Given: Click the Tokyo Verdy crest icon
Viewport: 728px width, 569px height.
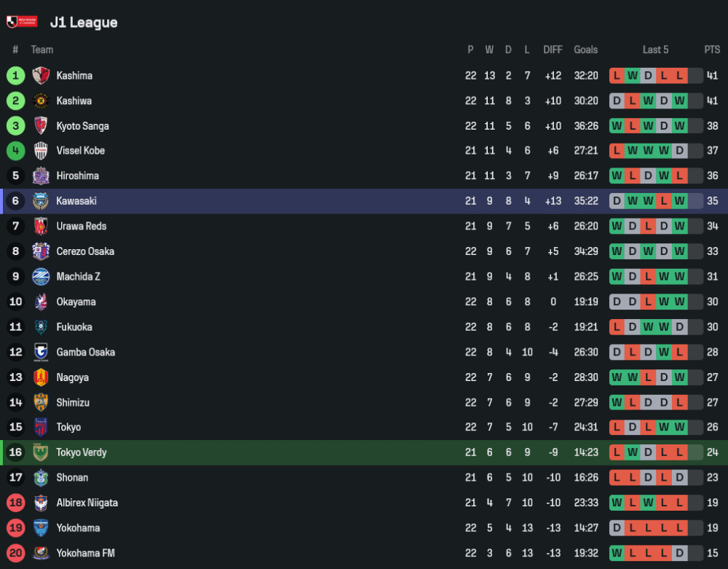Looking at the screenshot, I should coord(41,452).
